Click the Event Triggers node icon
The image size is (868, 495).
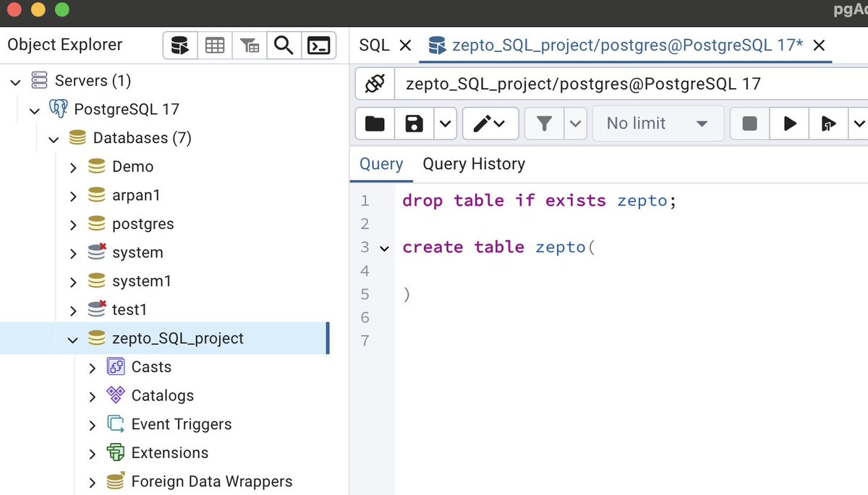[x=116, y=423]
